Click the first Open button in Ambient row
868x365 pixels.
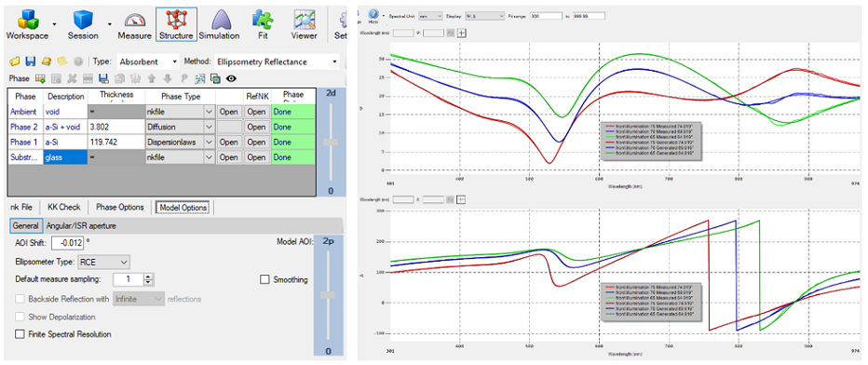coord(228,112)
